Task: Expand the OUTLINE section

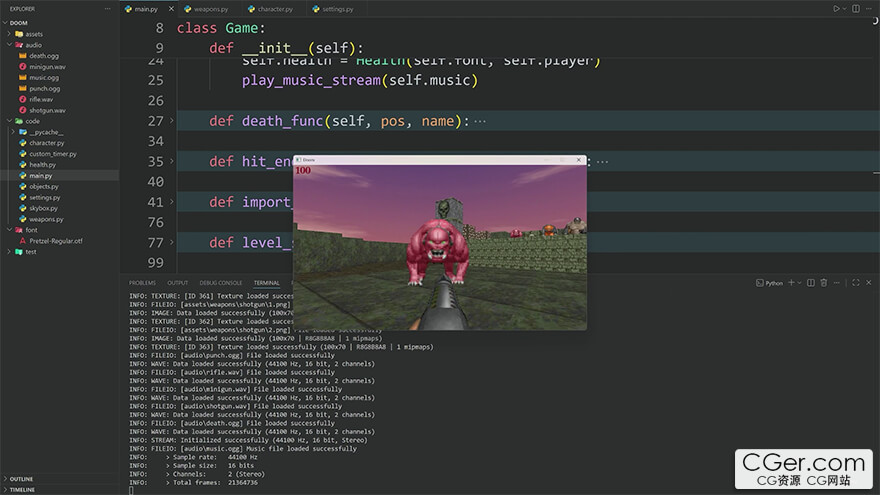Action: [x=21, y=479]
